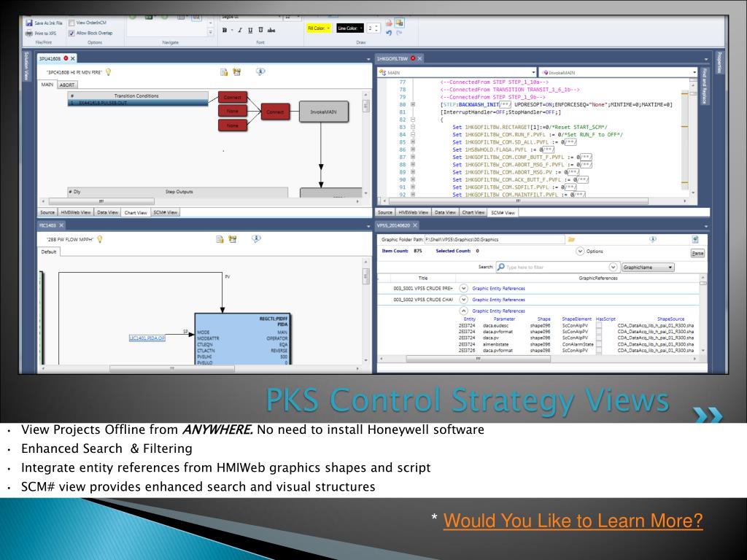Expand the Options section in VPS5_20140620 panel

pyautogui.click(x=580, y=251)
